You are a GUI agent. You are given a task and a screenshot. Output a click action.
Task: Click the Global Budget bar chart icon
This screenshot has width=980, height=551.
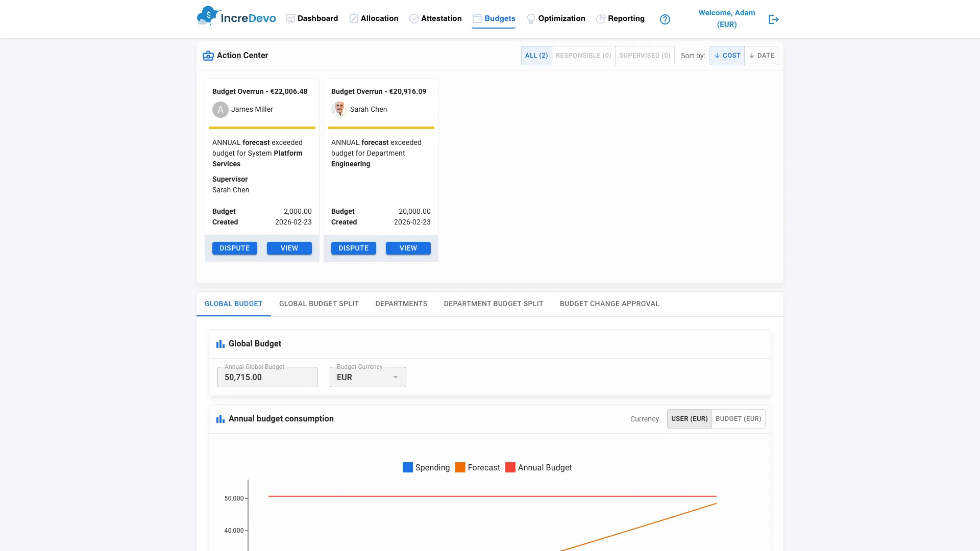[x=220, y=343]
